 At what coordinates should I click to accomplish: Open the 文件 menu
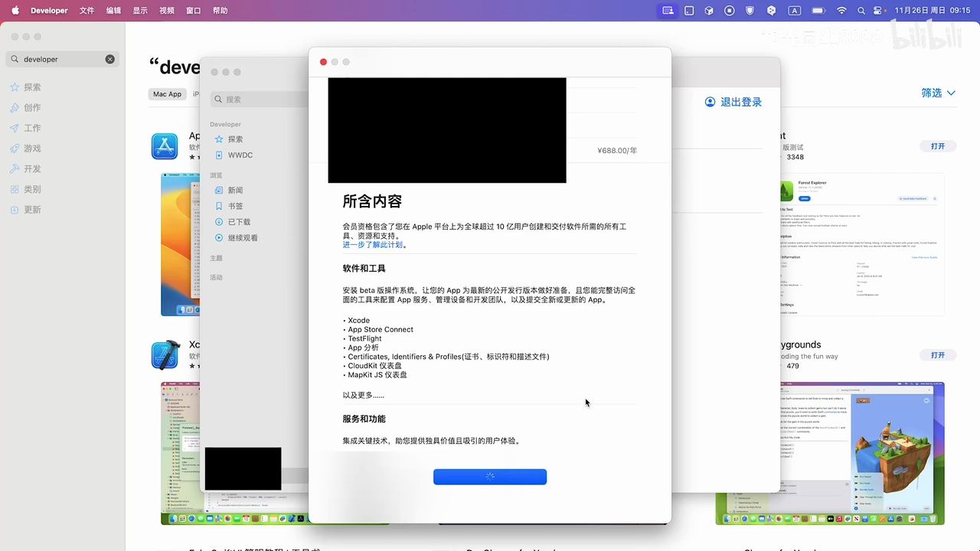(87, 11)
